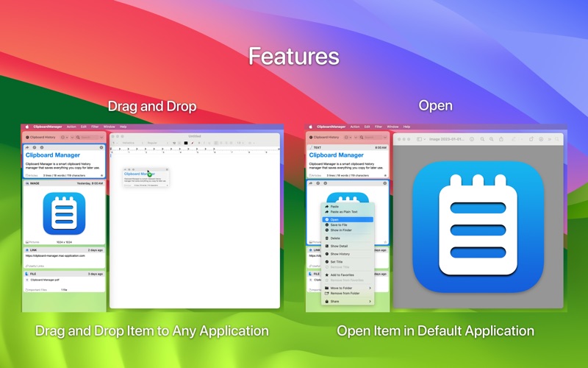Screen dimensions: 588x368
Task: Open Regular typeface dropdown in TextEdit
Action: point(157,143)
